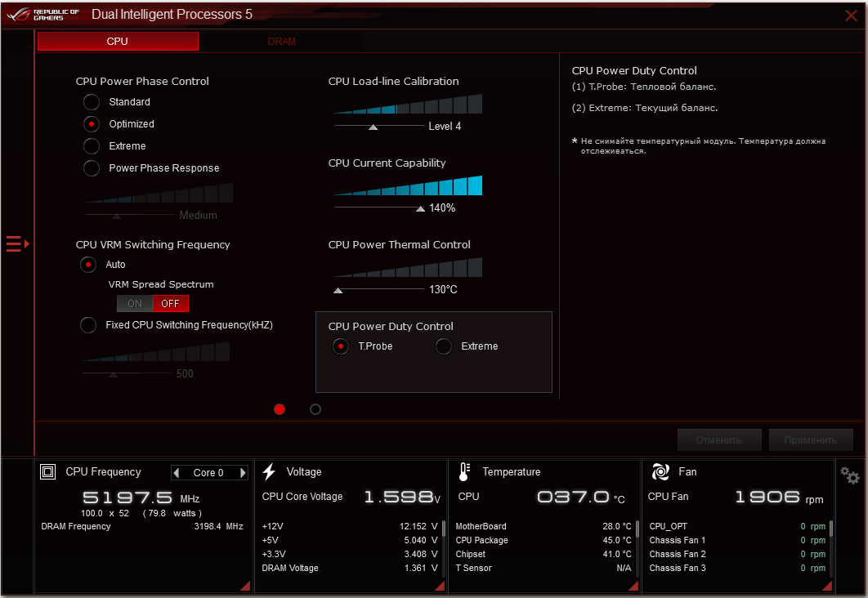Open the CPU tab
This screenshot has width=868, height=598.
[118, 42]
